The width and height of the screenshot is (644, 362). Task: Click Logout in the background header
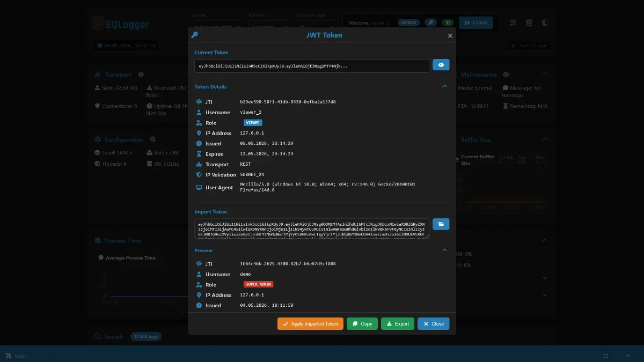476,23
